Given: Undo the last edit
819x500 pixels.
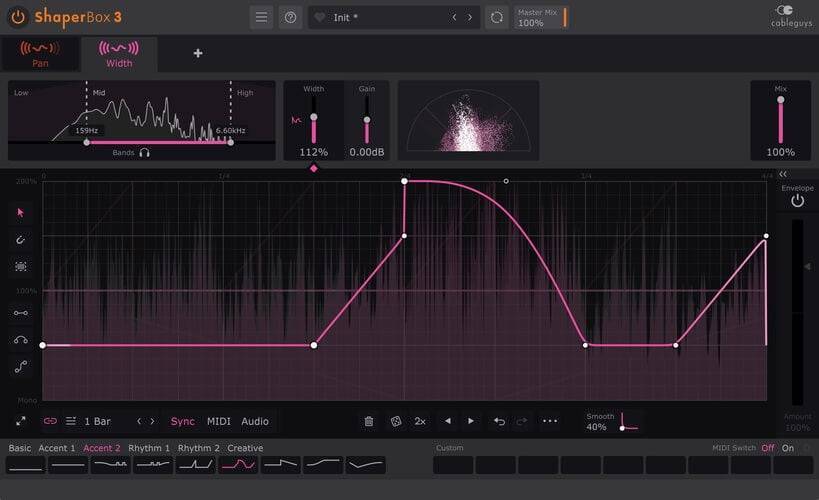Looking at the screenshot, I should (499, 421).
